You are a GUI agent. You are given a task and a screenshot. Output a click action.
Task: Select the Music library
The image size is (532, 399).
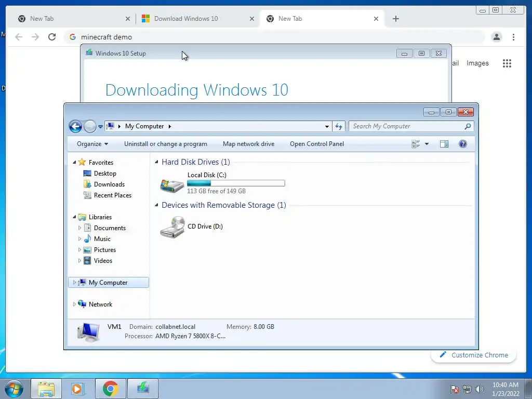point(102,239)
